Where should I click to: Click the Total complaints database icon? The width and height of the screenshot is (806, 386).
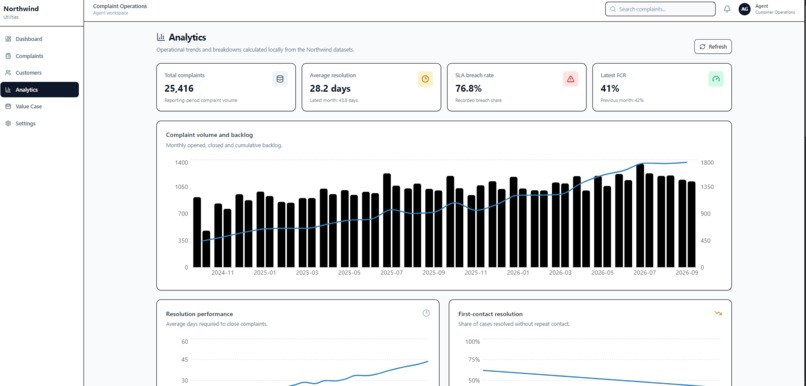pos(280,79)
